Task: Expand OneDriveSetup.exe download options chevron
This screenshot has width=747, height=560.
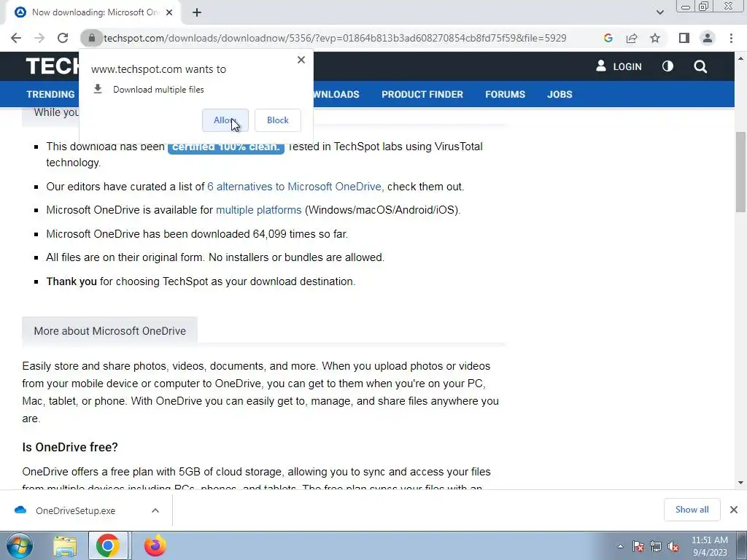Action: click(x=155, y=510)
